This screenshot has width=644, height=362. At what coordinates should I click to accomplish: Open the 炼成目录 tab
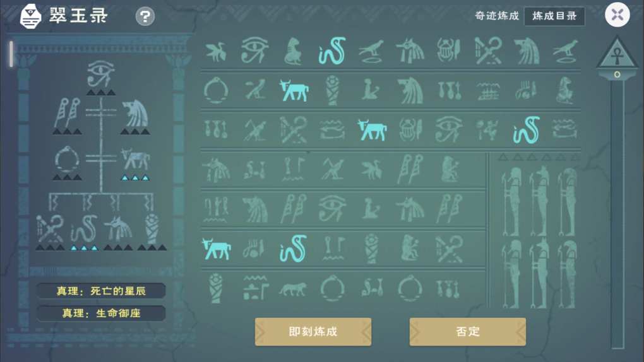point(554,16)
